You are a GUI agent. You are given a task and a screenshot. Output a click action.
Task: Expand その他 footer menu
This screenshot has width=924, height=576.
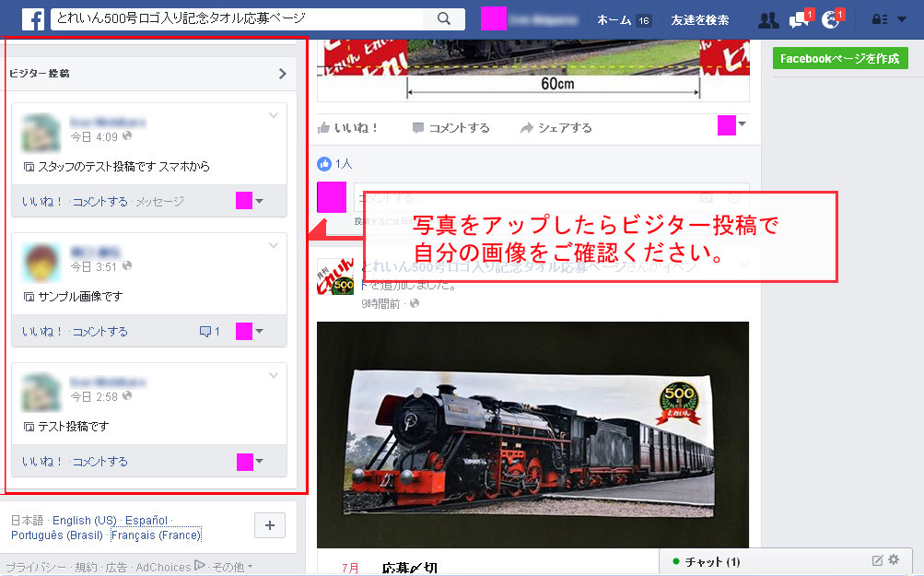[x=232, y=567]
